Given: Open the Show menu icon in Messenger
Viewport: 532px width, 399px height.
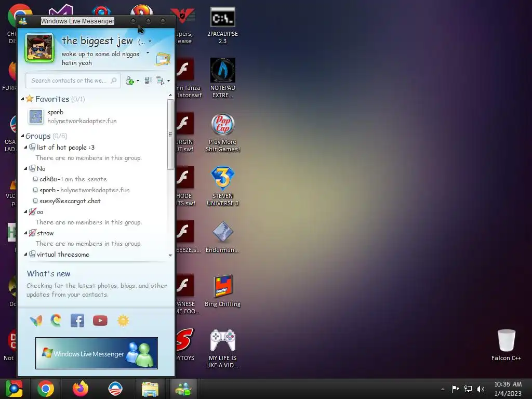Looking at the screenshot, I should 160,81.
